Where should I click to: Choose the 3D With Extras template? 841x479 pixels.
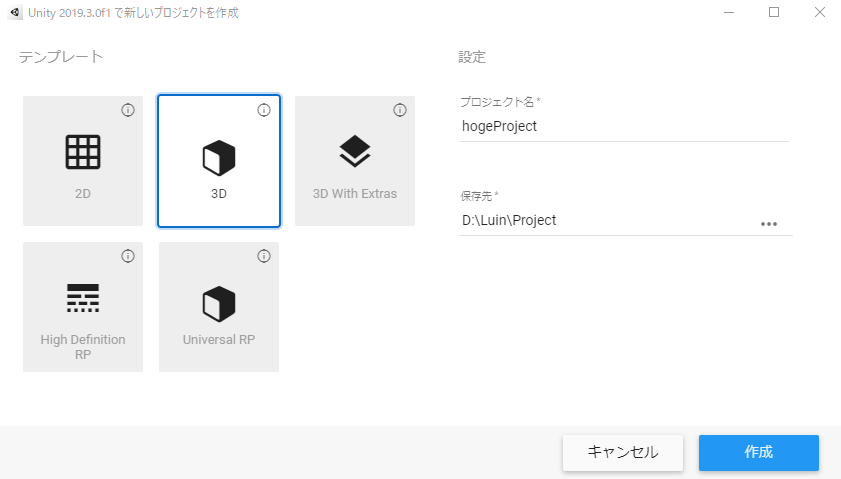tap(355, 161)
